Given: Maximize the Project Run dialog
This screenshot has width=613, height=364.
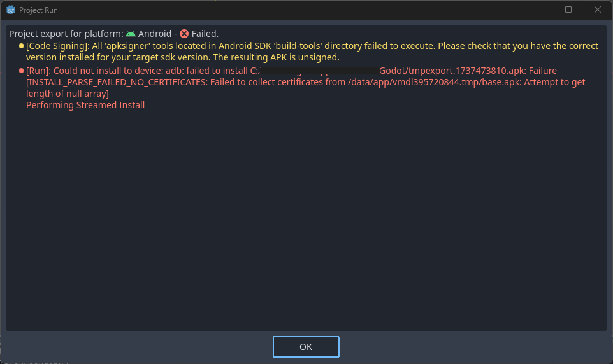Looking at the screenshot, I should click(x=568, y=10).
